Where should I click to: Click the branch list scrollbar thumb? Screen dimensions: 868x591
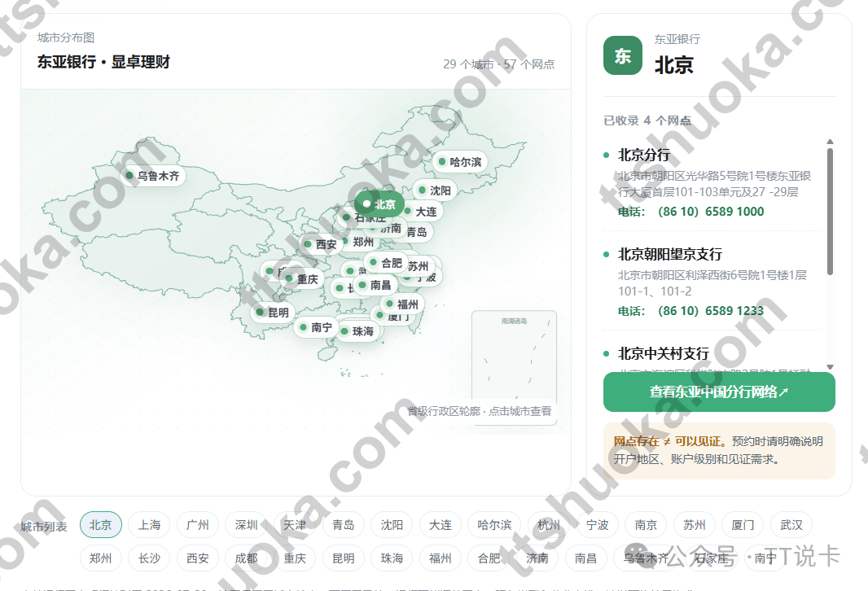pos(830,212)
